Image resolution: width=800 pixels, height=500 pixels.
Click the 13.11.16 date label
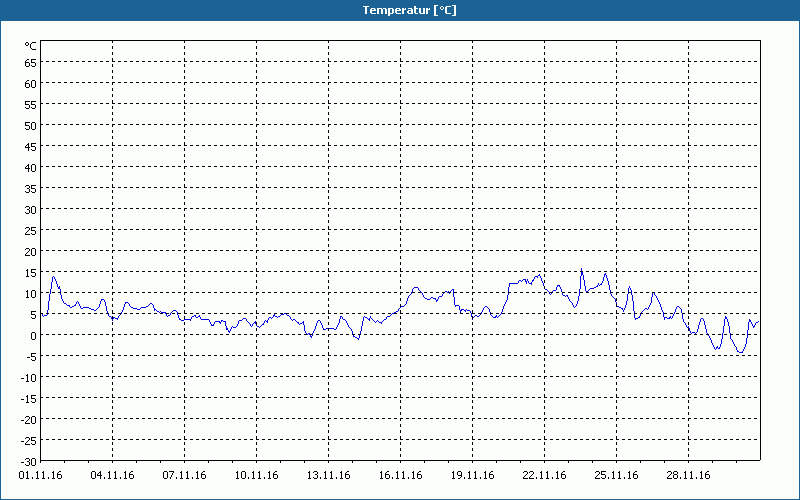[329, 476]
